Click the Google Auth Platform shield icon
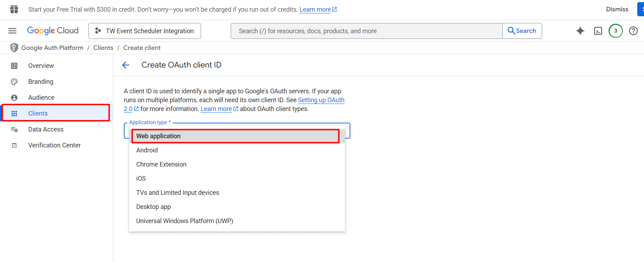This screenshot has height=262, width=644. pyautogui.click(x=14, y=47)
